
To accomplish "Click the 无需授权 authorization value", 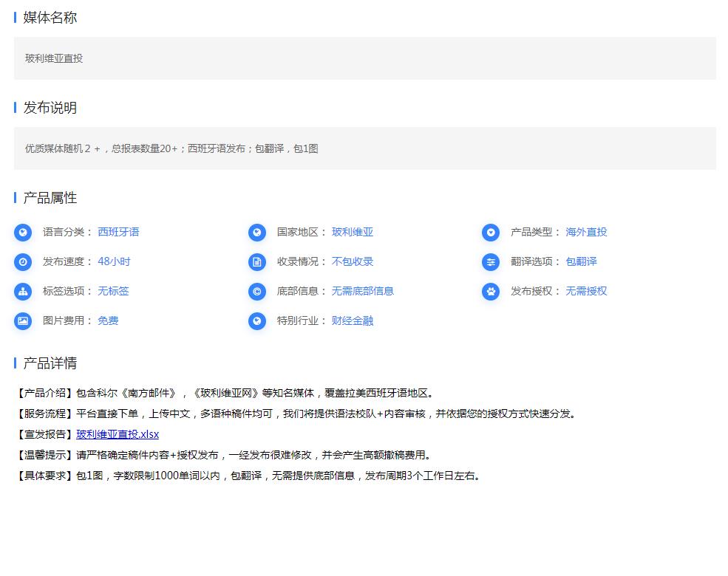I will coord(586,291).
